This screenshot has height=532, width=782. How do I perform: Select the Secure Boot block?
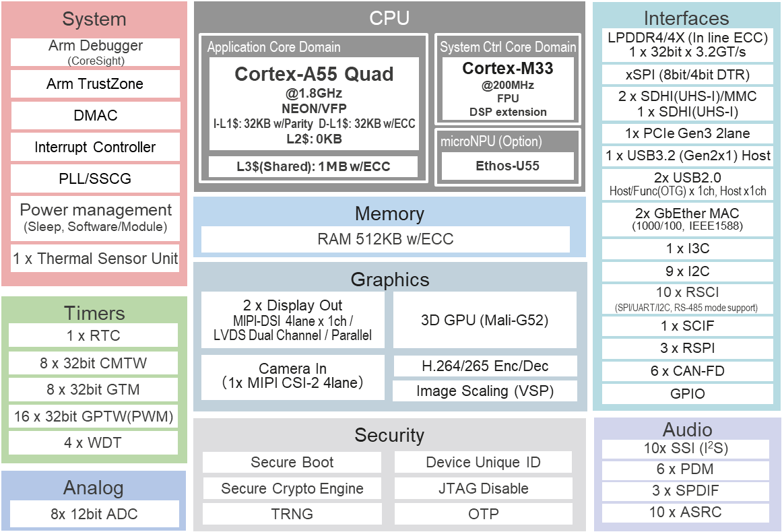click(x=292, y=462)
